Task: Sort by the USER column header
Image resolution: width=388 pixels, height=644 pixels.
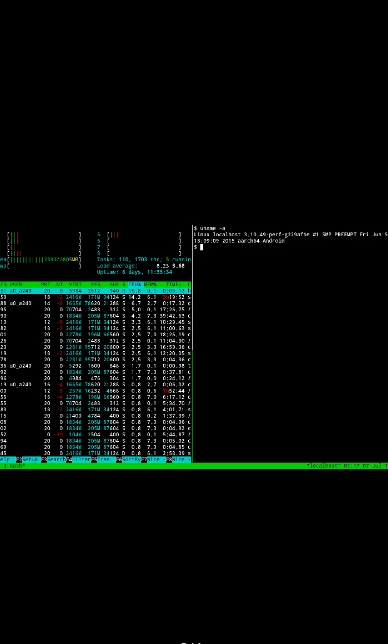Action: (16, 284)
